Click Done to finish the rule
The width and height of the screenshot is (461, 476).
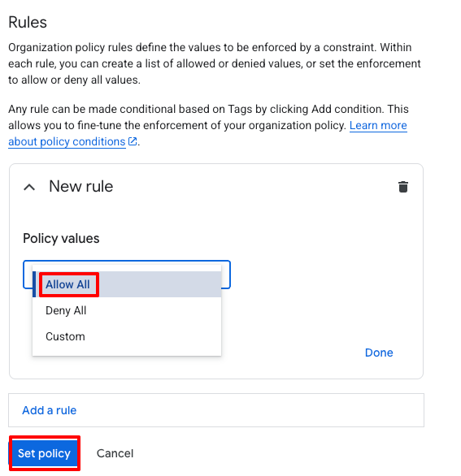[379, 353]
